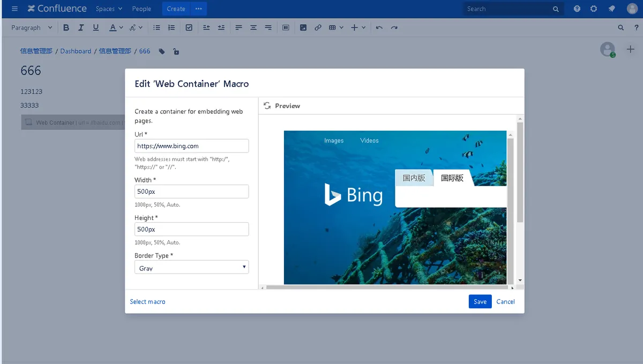Toggle bold formatting

66,27
